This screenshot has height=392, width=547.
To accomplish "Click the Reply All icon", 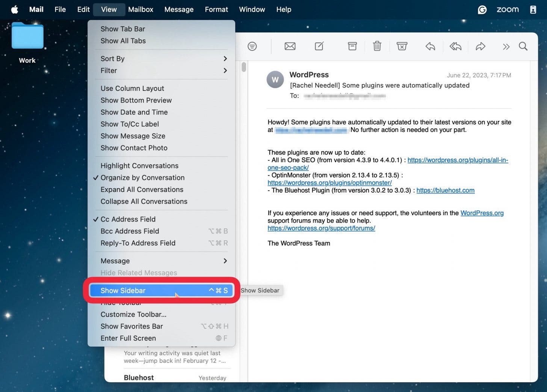I will pyautogui.click(x=455, y=46).
